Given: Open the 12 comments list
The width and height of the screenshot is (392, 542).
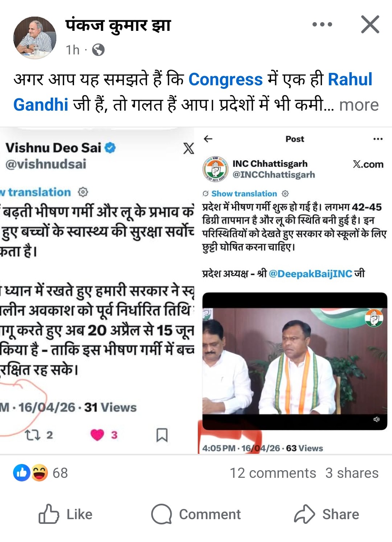Looking at the screenshot, I should point(273,473).
